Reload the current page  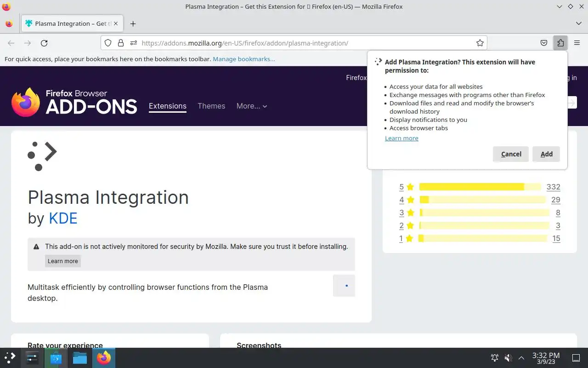tap(44, 43)
